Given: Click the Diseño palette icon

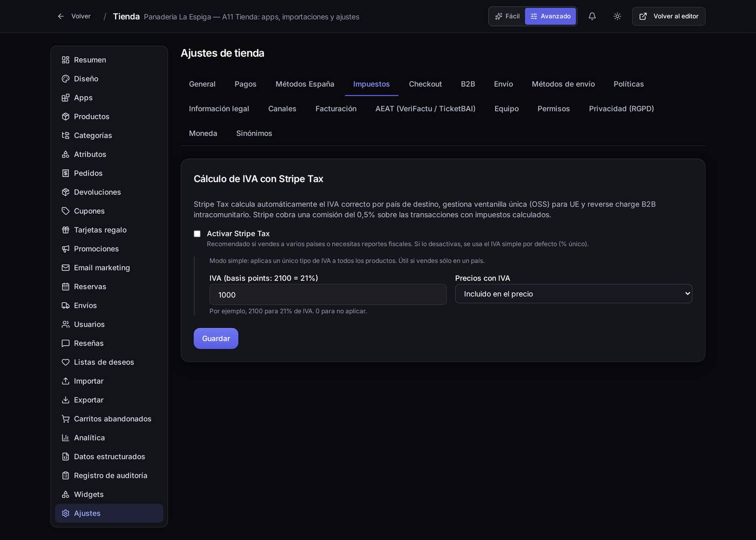Looking at the screenshot, I should click(x=65, y=79).
